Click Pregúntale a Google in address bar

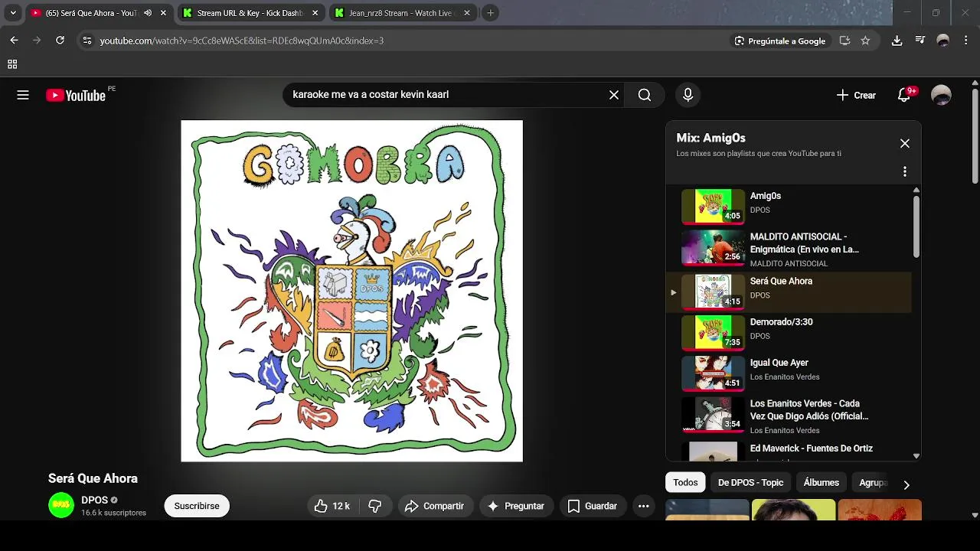click(x=779, y=41)
